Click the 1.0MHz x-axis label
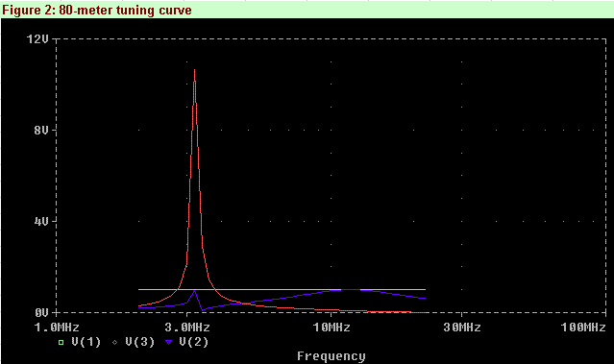The height and width of the screenshot is (364, 614). click(x=57, y=328)
